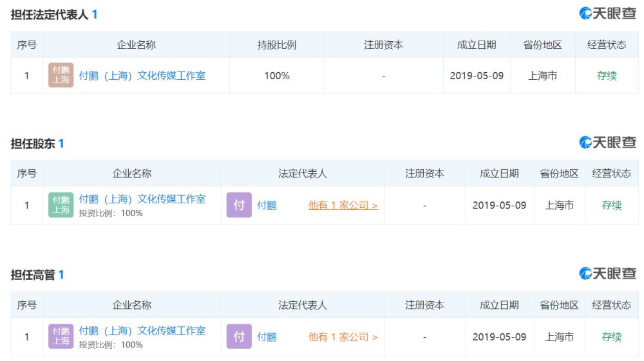Open 付鹏（上海）文化传媒工作室 link in 担任高管 table
644x361 pixels.
tap(142, 330)
